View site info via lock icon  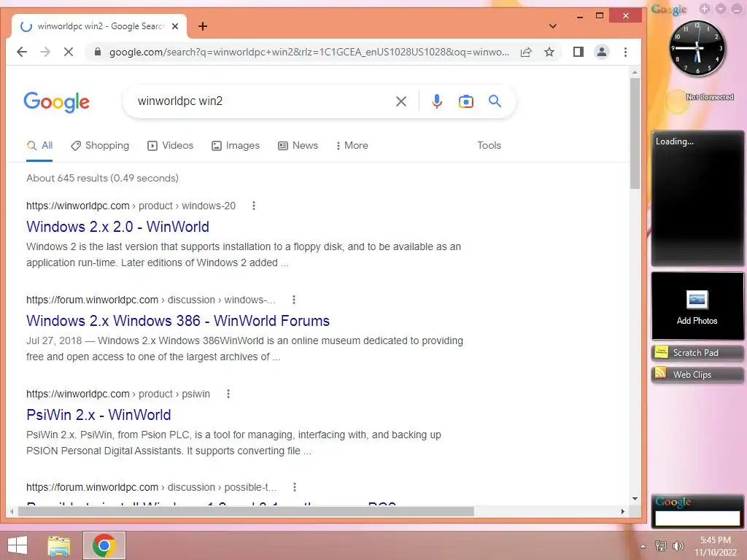[x=98, y=52]
